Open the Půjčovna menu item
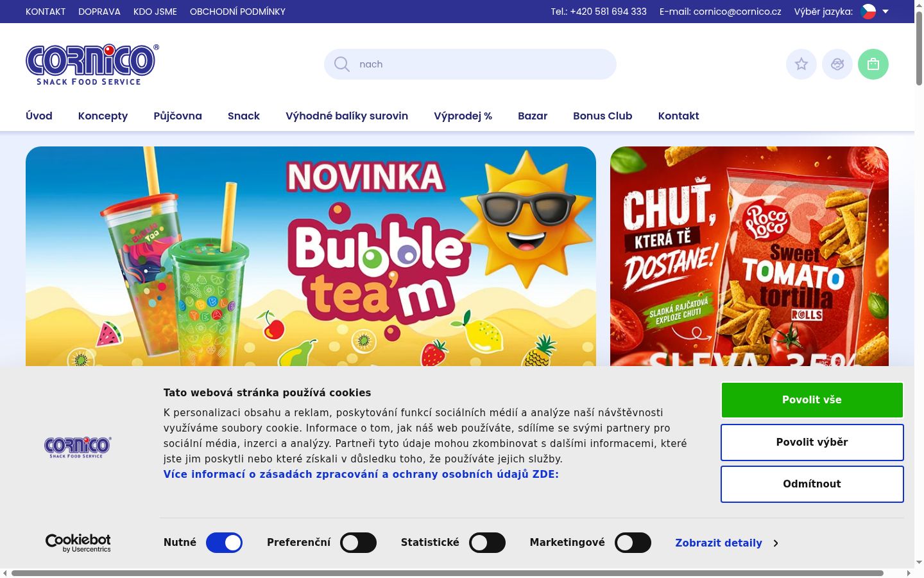Viewport: 924px width, 578px height. (178, 116)
